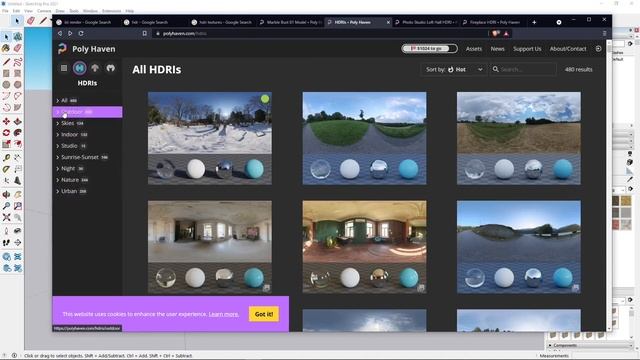This screenshot has height=360, width=640.
Task: Open the Sort by Hot dropdown
Action: click(454, 69)
